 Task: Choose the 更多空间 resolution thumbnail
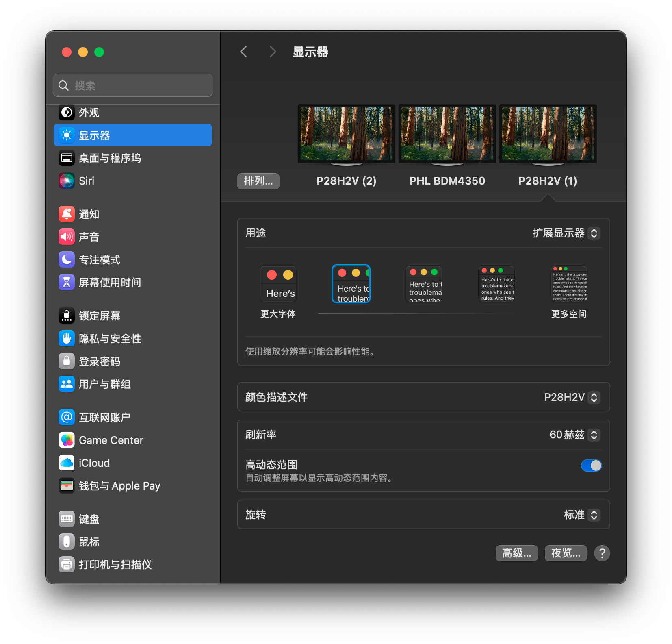[x=569, y=284]
